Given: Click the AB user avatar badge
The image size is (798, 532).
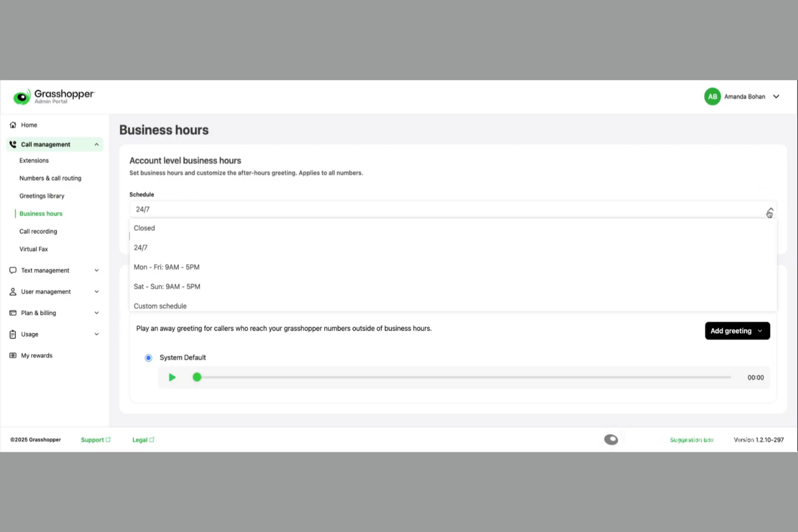Looking at the screenshot, I should tap(712, 96).
